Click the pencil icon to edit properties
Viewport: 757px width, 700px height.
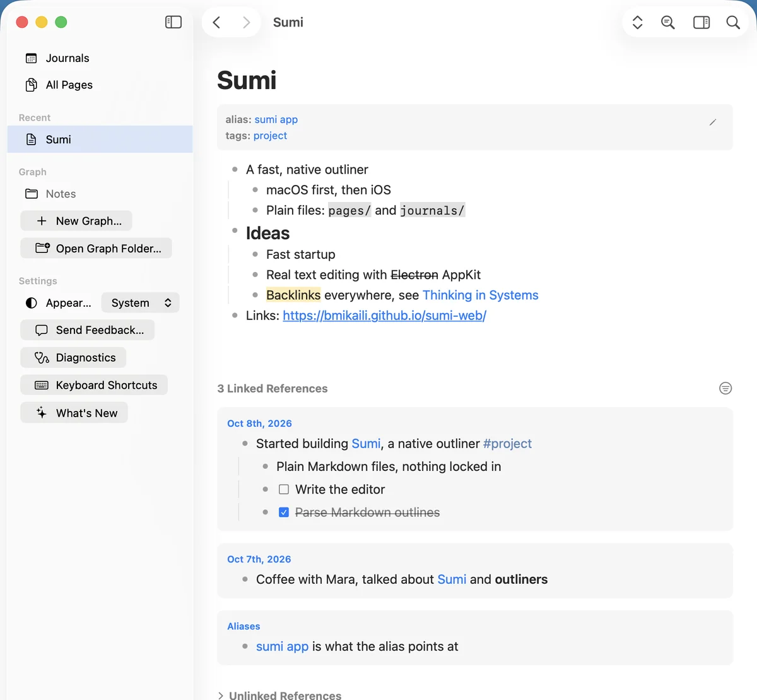point(713,122)
